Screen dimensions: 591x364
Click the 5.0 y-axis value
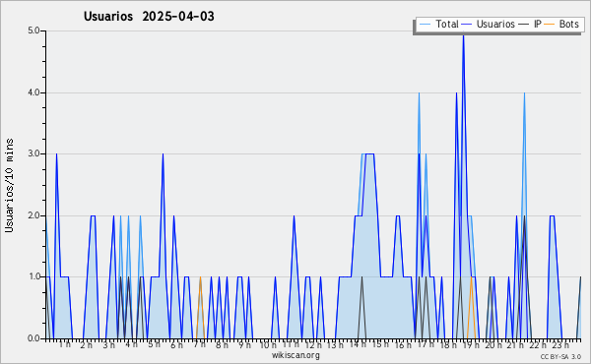click(x=33, y=30)
